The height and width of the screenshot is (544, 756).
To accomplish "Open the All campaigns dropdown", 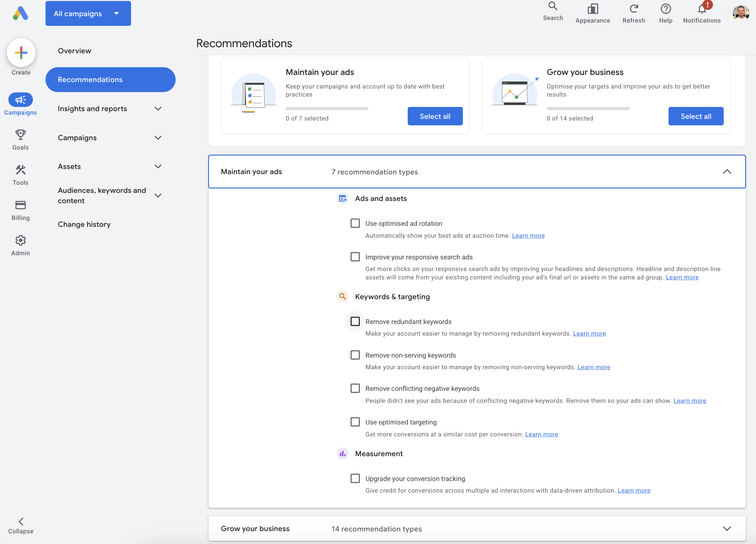I will coord(88,13).
